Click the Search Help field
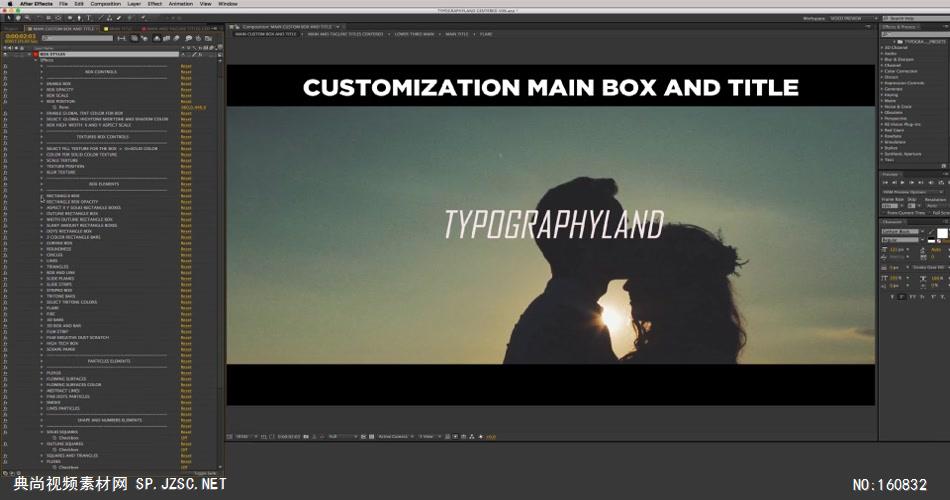 coord(916,18)
